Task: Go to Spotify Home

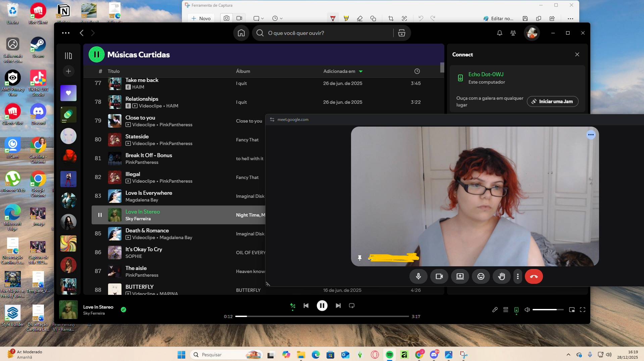Action: pos(241,33)
